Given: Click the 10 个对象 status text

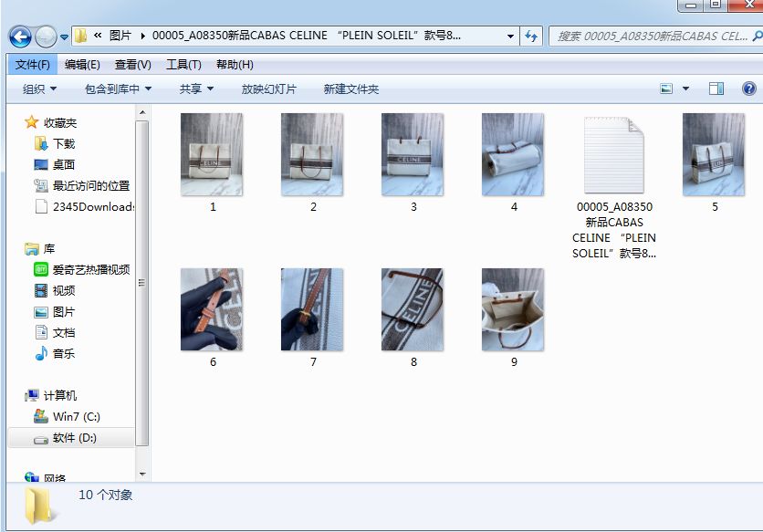Looking at the screenshot, I should (x=106, y=495).
